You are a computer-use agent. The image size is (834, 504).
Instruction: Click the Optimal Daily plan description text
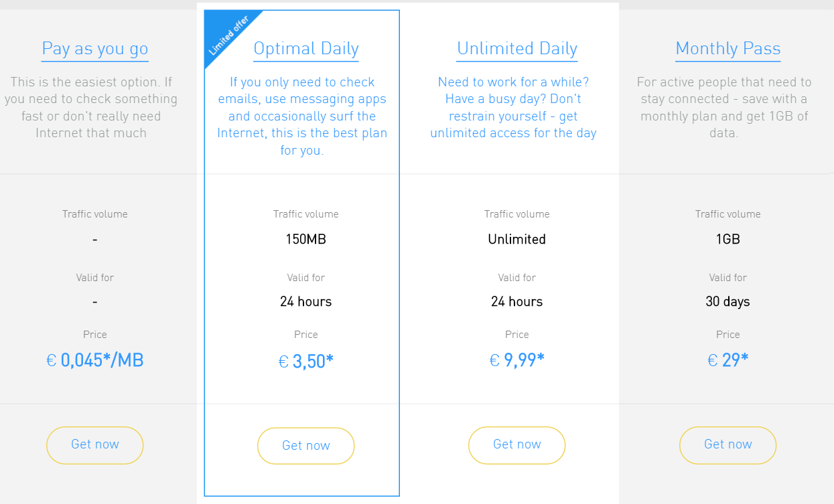(x=302, y=116)
